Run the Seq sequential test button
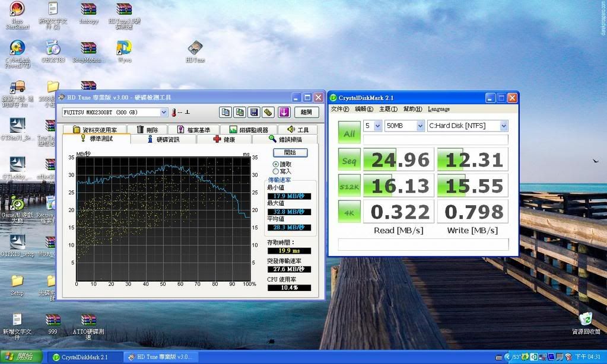 point(349,159)
